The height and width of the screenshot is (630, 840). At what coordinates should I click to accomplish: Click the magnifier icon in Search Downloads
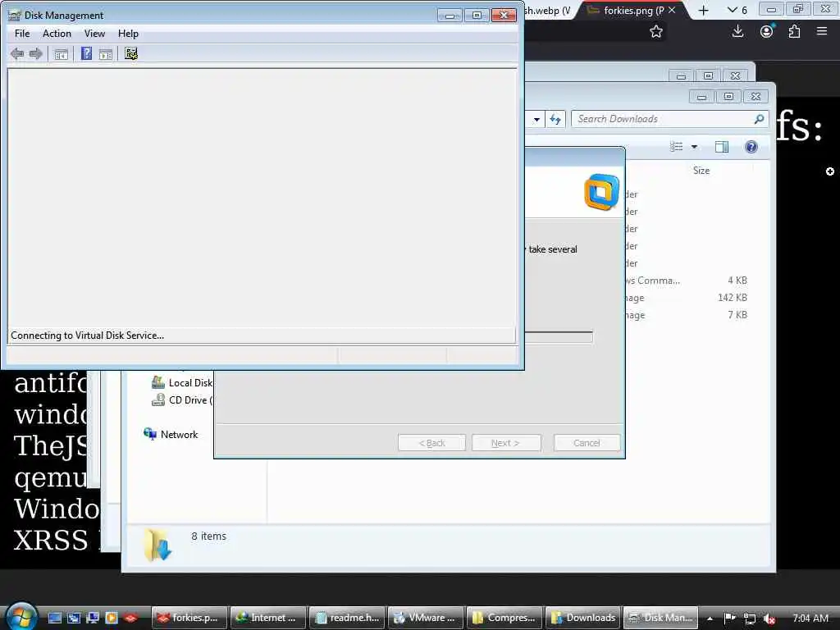(759, 119)
